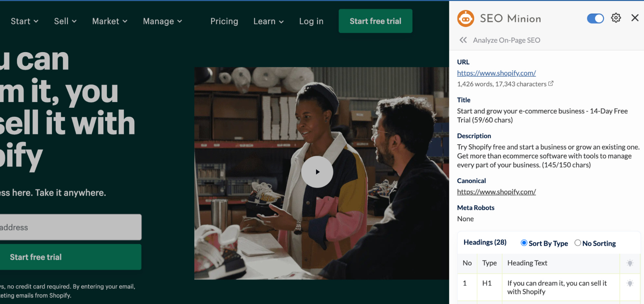Open the Pricing page

224,21
